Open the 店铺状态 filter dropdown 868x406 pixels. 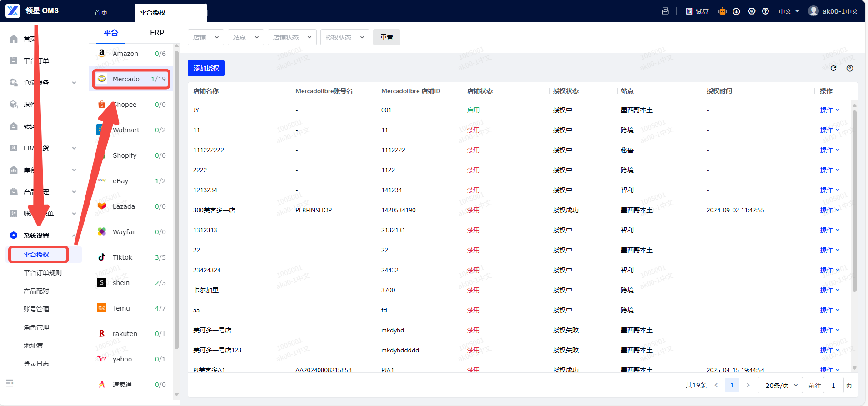(292, 37)
